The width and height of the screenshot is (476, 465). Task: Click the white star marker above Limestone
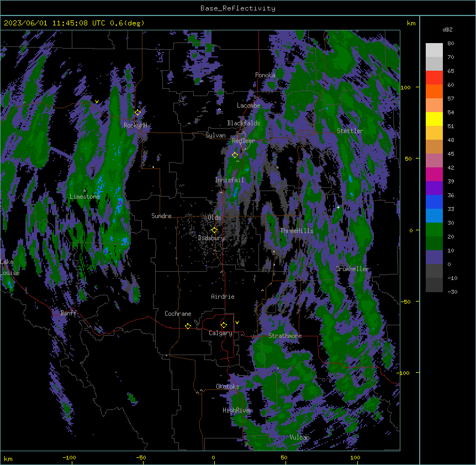pyautogui.click(x=84, y=191)
